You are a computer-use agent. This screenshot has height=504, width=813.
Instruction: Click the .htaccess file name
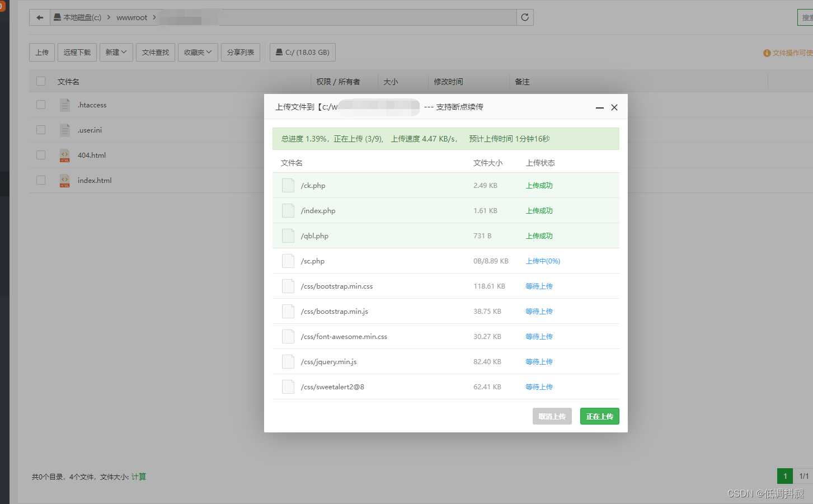pyautogui.click(x=92, y=105)
